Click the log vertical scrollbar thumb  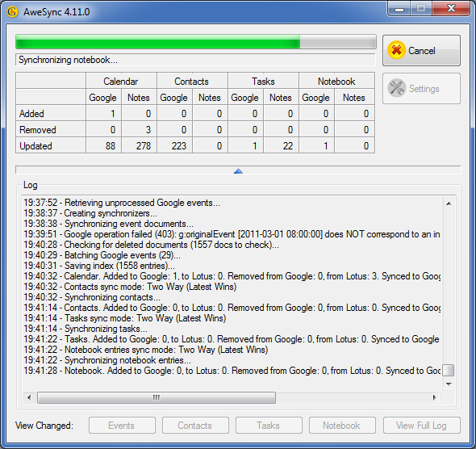[449, 371]
